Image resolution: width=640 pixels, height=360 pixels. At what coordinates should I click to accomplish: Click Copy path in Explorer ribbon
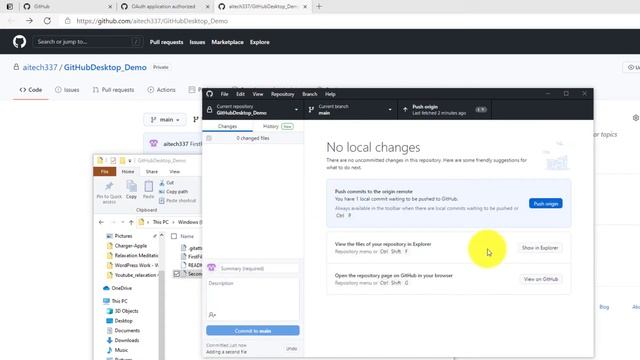click(173, 191)
